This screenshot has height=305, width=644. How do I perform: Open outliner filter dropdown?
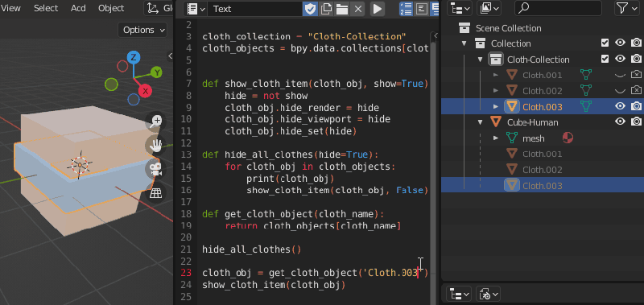627,8
